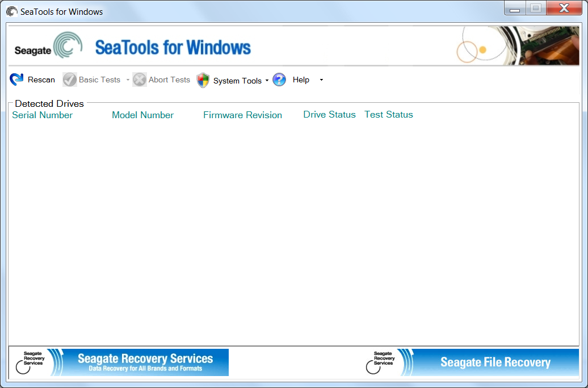
Task: Click the Basic Tests checkmark icon
Action: 70,80
